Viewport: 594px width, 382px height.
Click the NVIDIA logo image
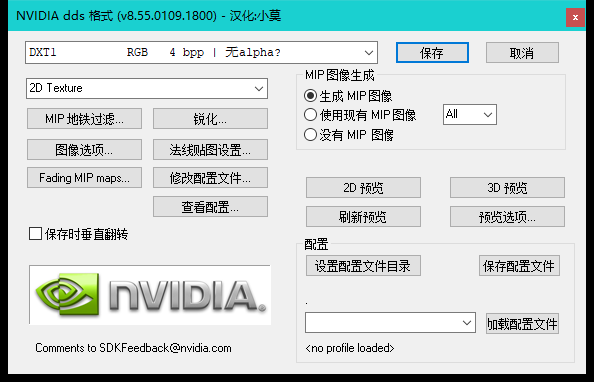[150, 295]
